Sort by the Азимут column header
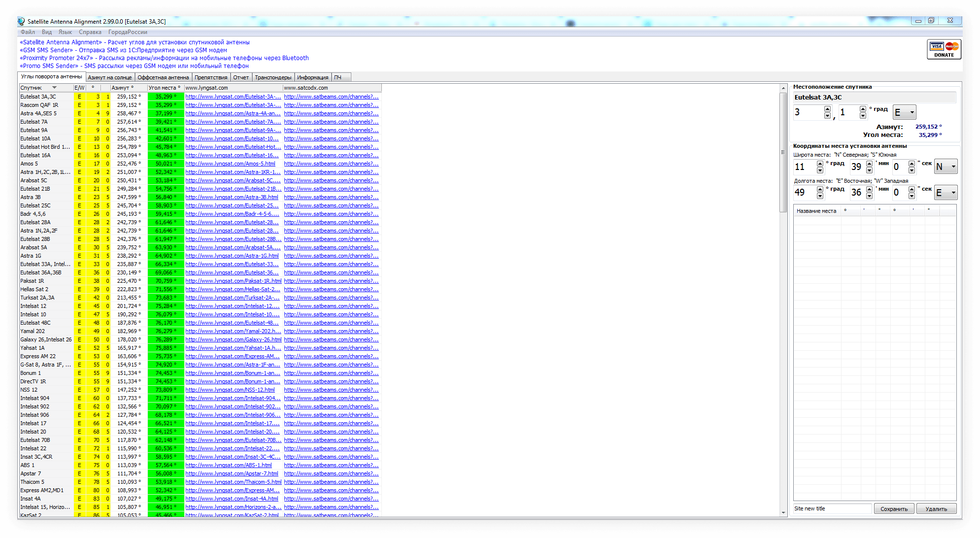The height and width of the screenshot is (538, 980). point(129,88)
